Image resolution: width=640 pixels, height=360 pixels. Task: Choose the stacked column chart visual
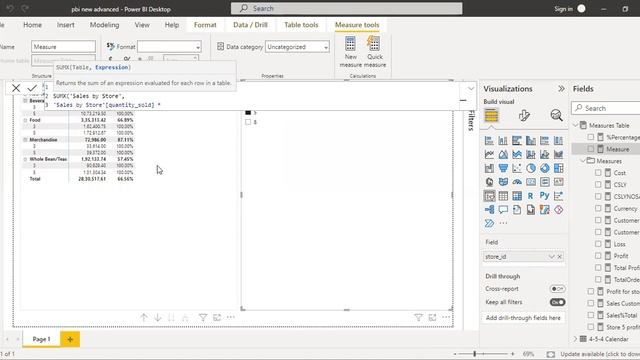click(503, 141)
